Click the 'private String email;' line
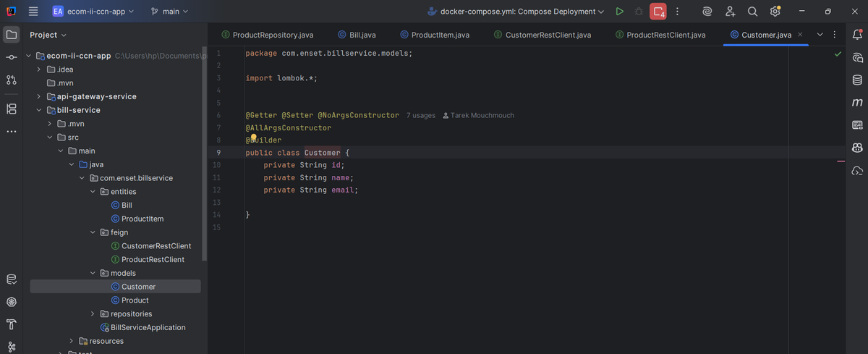Viewport: 868px width, 354px height. pos(311,190)
